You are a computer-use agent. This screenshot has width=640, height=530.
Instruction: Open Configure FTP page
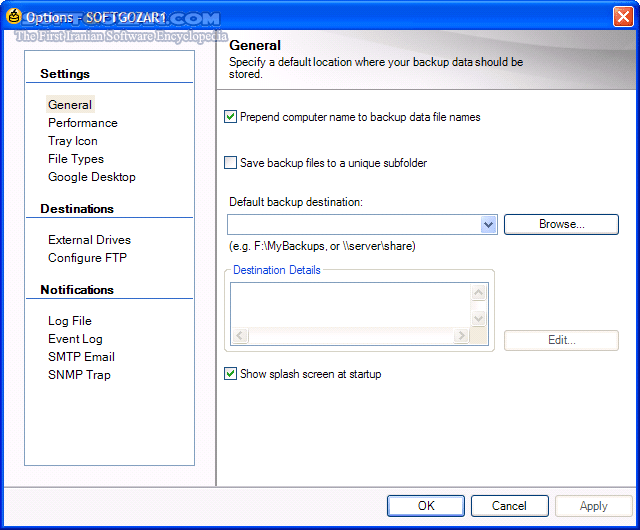pyautogui.click(x=87, y=258)
